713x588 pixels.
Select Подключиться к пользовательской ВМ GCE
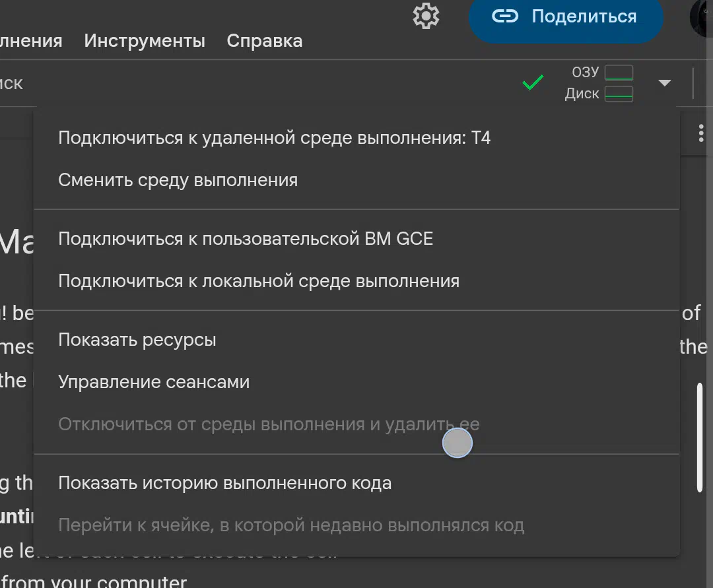[x=246, y=239]
